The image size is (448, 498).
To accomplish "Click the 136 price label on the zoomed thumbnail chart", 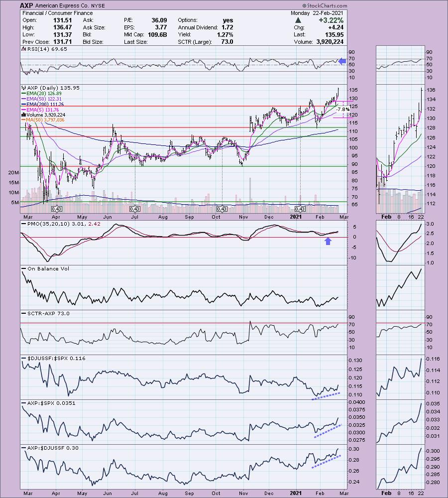I will tap(431, 90).
